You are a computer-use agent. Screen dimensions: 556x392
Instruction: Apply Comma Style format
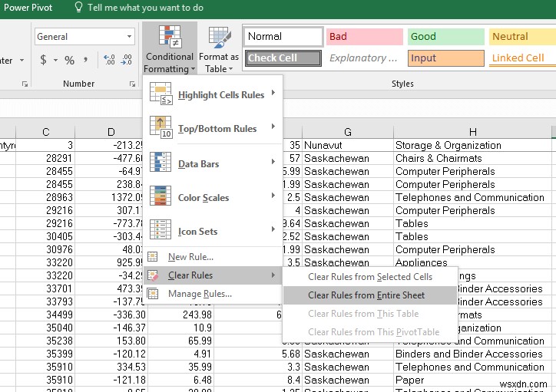[85, 60]
